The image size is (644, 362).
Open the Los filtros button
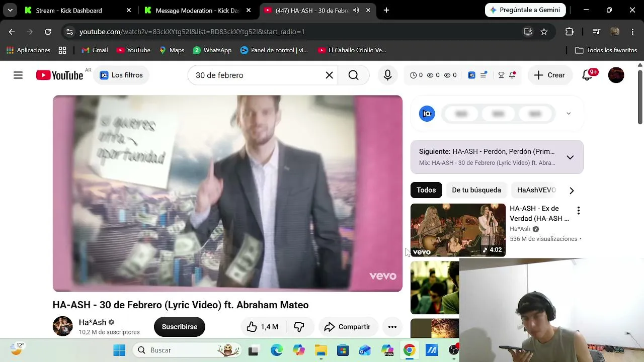click(121, 75)
